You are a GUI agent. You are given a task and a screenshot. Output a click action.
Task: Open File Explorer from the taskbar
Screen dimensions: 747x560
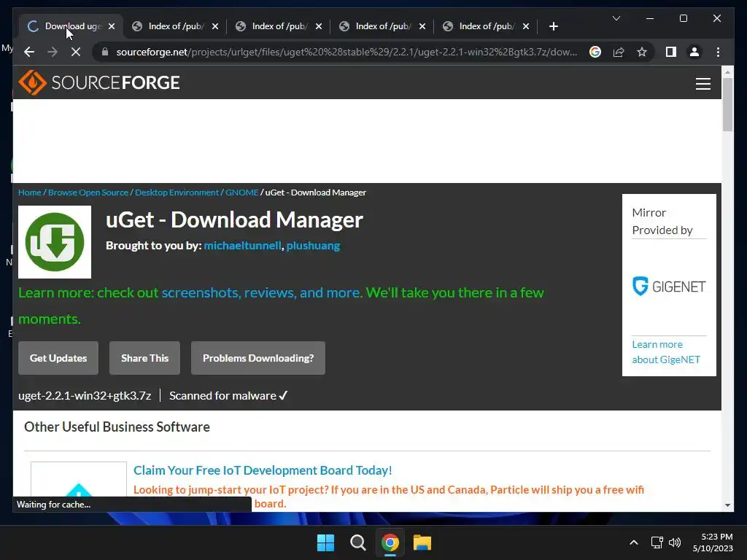tap(422, 542)
